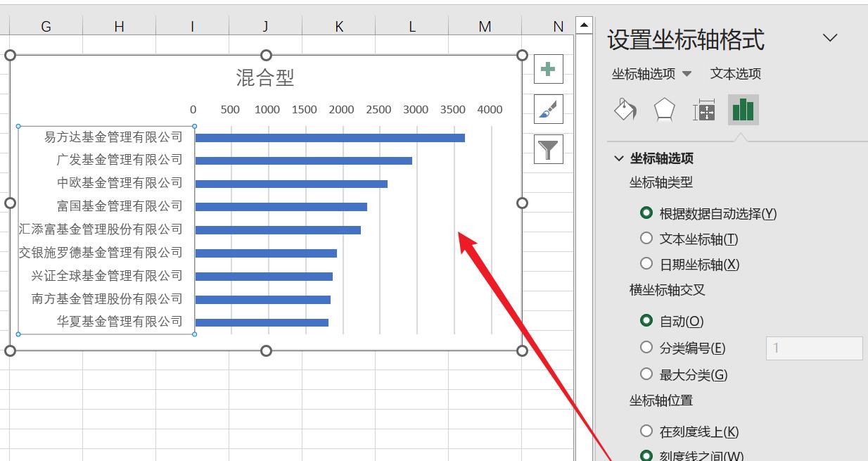
Task: Switch to the 文本选项 tab
Action: point(736,73)
